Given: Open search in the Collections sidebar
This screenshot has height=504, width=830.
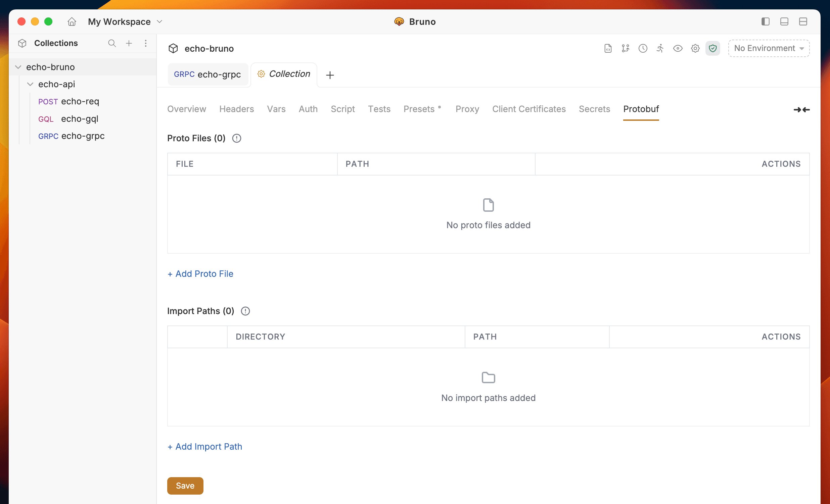Looking at the screenshot, I should point(112,43).
